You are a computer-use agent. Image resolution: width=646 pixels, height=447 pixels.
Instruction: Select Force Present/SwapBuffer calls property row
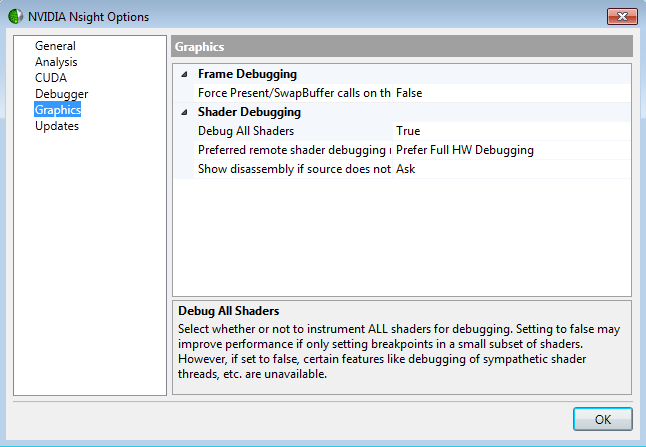click(292, 93)
